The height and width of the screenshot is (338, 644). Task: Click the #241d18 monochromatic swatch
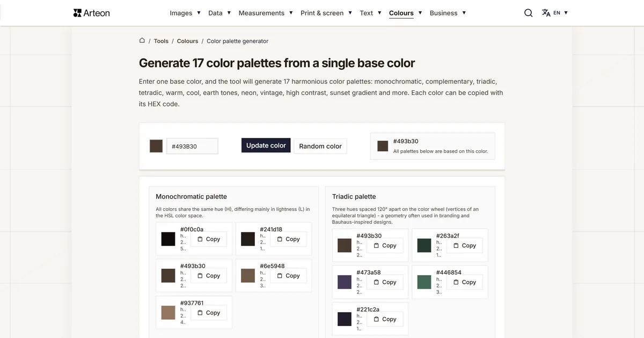pyautogui.click(x=248, y=239)
